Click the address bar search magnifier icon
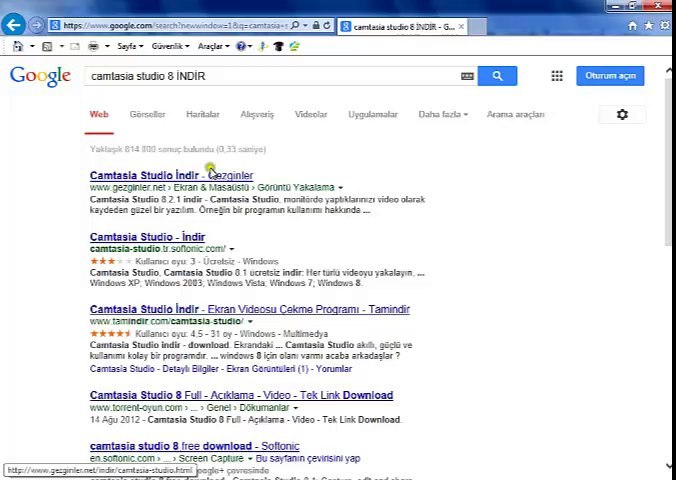Image resolution: width=676 pixels, height=480 pixels. [295, 25]
